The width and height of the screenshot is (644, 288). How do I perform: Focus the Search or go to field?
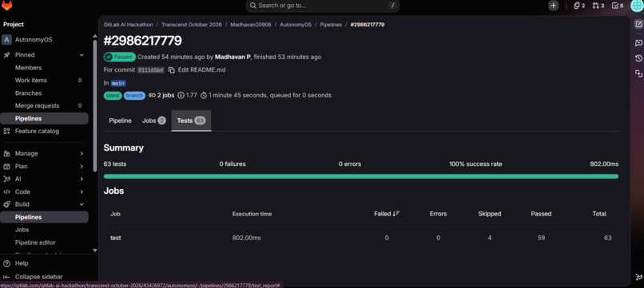[x=323, y=6]
